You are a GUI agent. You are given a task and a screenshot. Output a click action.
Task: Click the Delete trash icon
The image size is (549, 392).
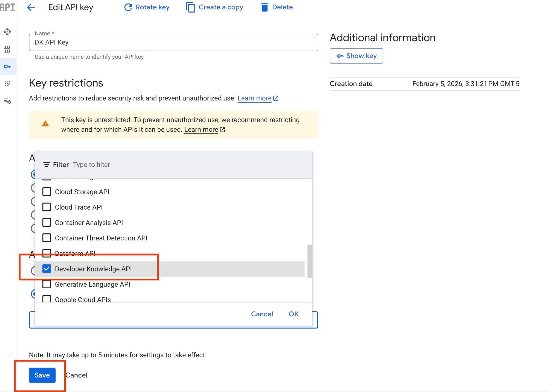pyautogui.click(x=264, y=7)
